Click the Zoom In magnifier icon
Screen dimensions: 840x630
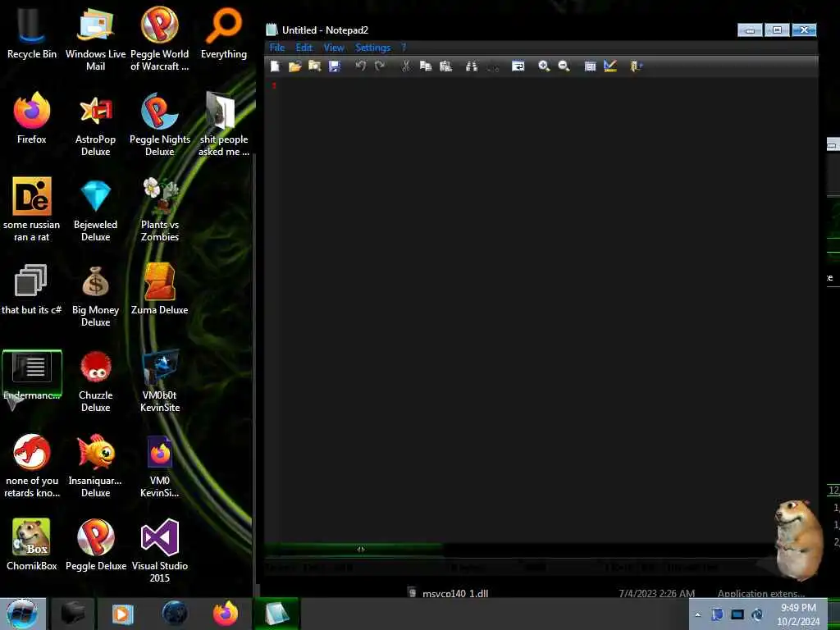[x=544, y=66]
